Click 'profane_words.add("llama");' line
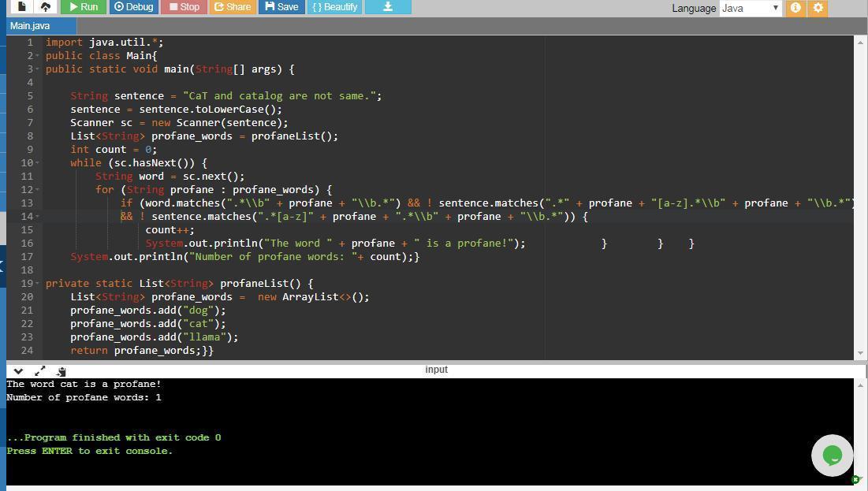 155,337
